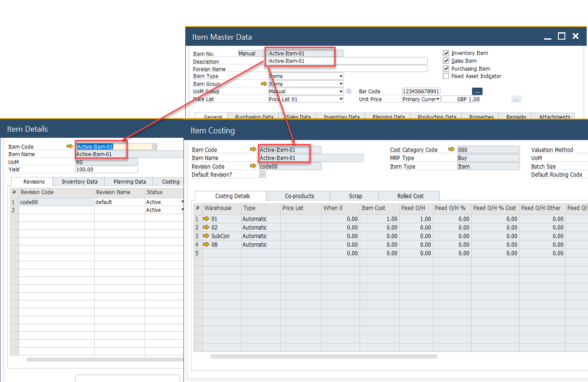Screen dimensions: 588x382
Task: Click link arrow beside Item Code in Item Details
Action: click(70, 147)
